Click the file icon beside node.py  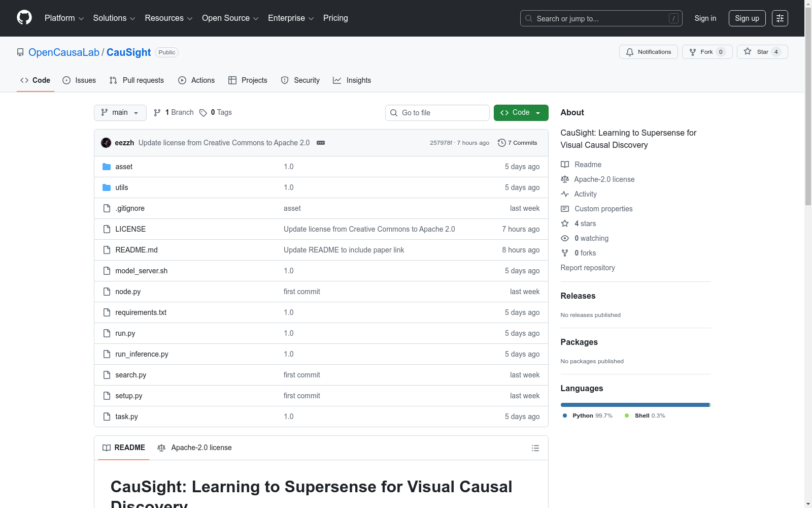click(x=107, y=292)
